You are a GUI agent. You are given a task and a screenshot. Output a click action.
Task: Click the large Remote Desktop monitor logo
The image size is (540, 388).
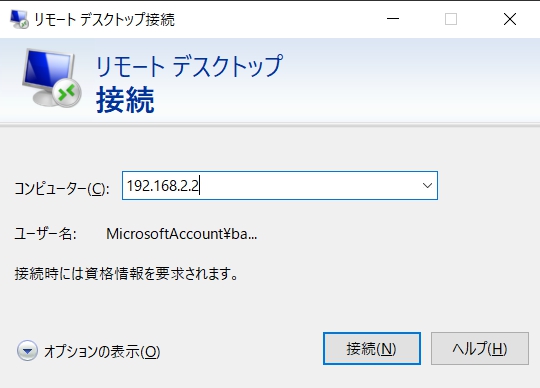(52, 78)
